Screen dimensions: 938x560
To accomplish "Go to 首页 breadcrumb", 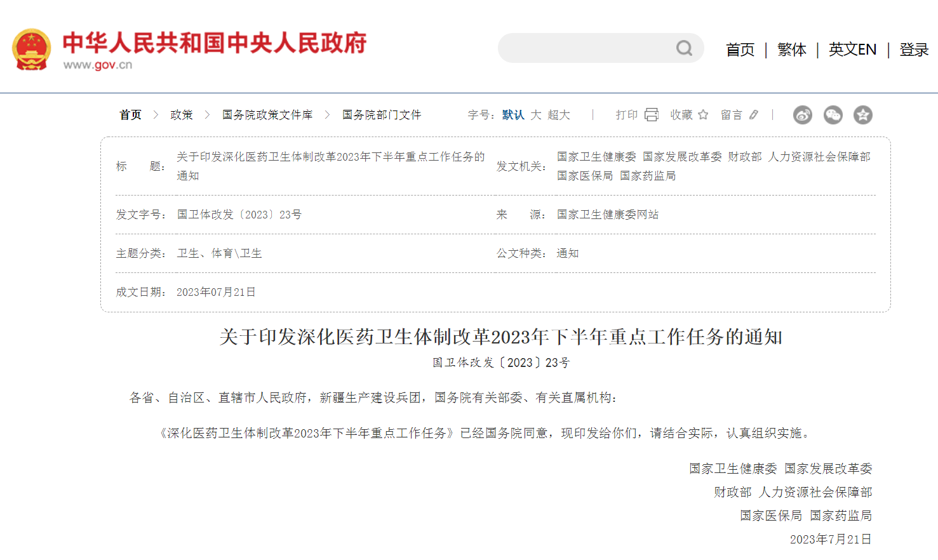I will click(x=130, y=115).
